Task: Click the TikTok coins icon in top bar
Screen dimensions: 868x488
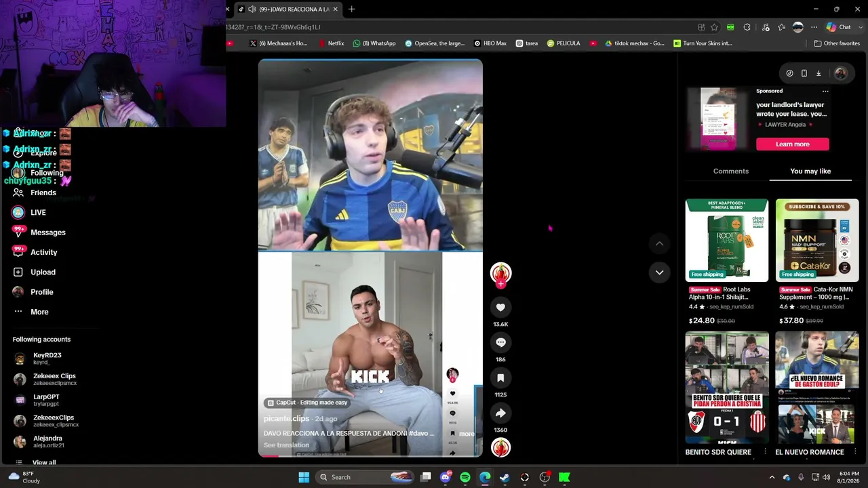Action: [789, 73]
